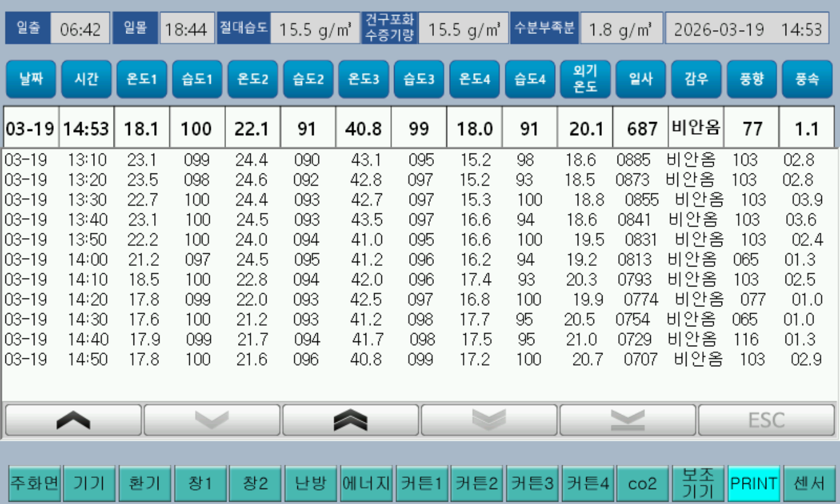Screen dimensions: 840x504
Task: Switch to the 기기 tab
Action: 89,483
